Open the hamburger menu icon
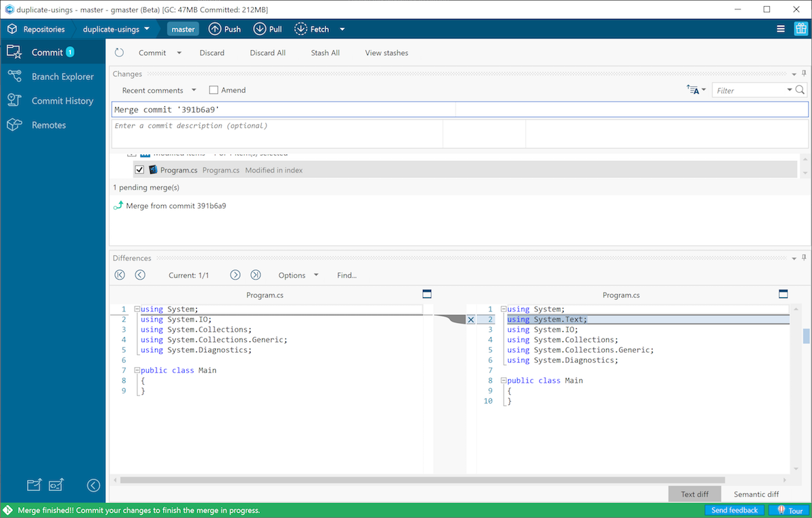812x518 pixels. point(781,29)
